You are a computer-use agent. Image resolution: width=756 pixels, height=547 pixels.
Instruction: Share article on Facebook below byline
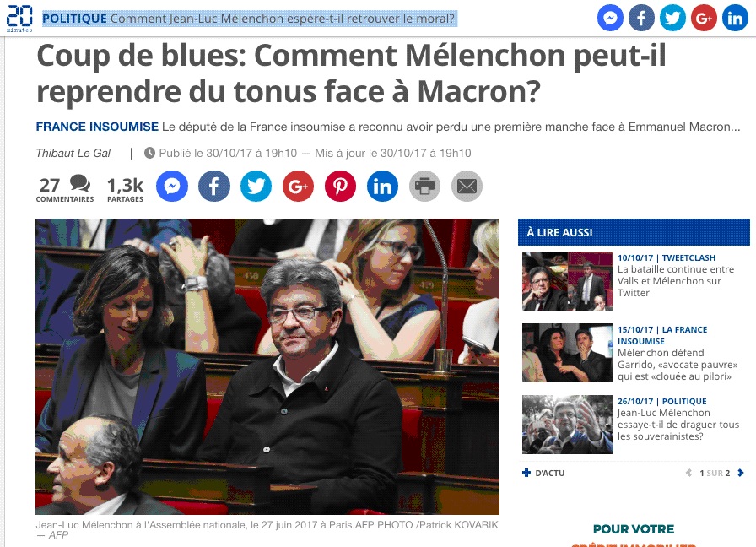(214, 187)
